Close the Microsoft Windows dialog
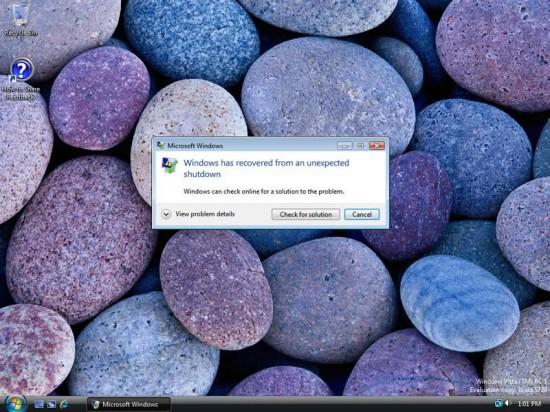The width and height of the screenshot is (550, 412). 377,146
